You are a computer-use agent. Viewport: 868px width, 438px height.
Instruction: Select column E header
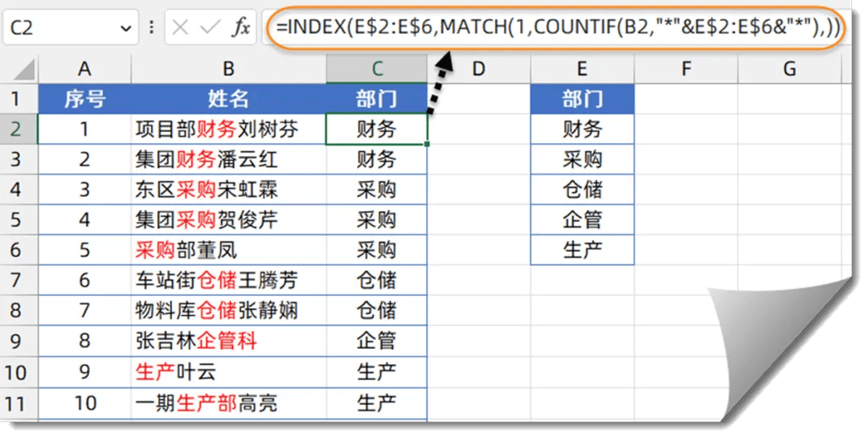[x=582, y=69]
